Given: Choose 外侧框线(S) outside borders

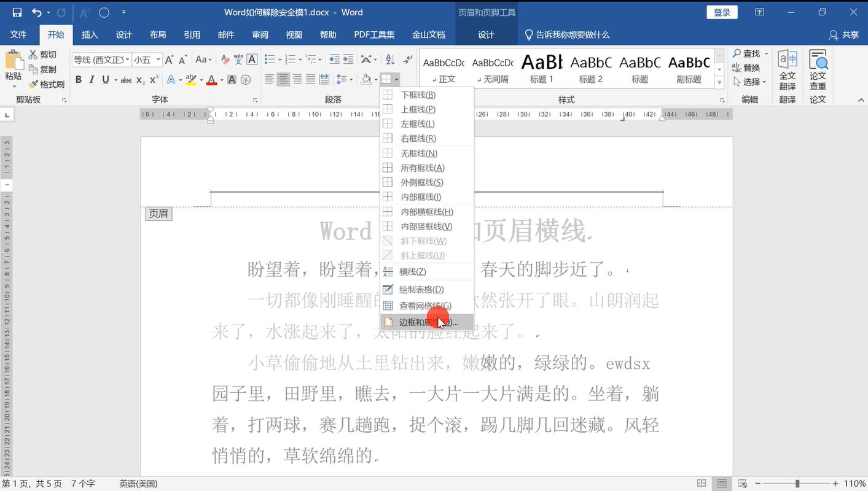Looking at the screenshot, I should point(427,182).
